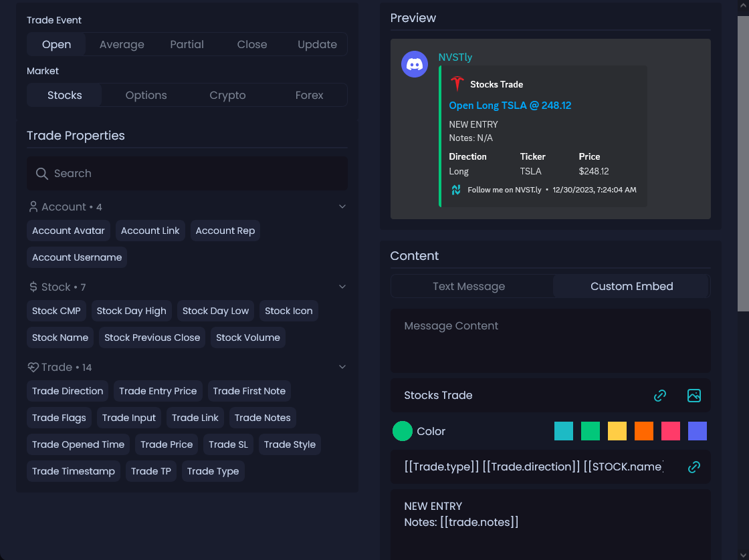
Task: Choose the orange color swatch
Action: 643,431
